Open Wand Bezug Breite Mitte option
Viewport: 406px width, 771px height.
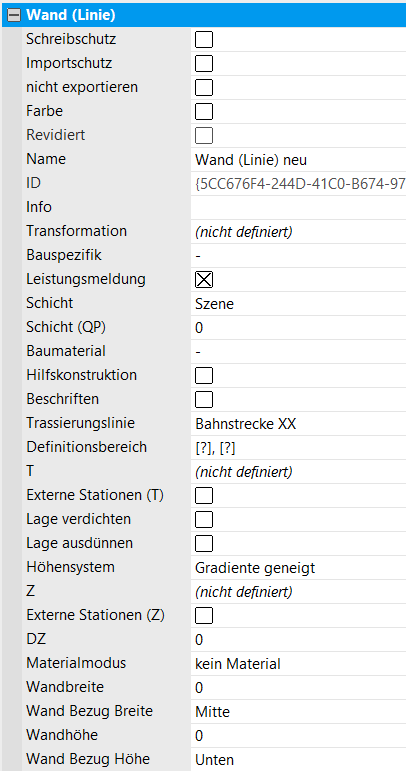click(x=298, y=712)
